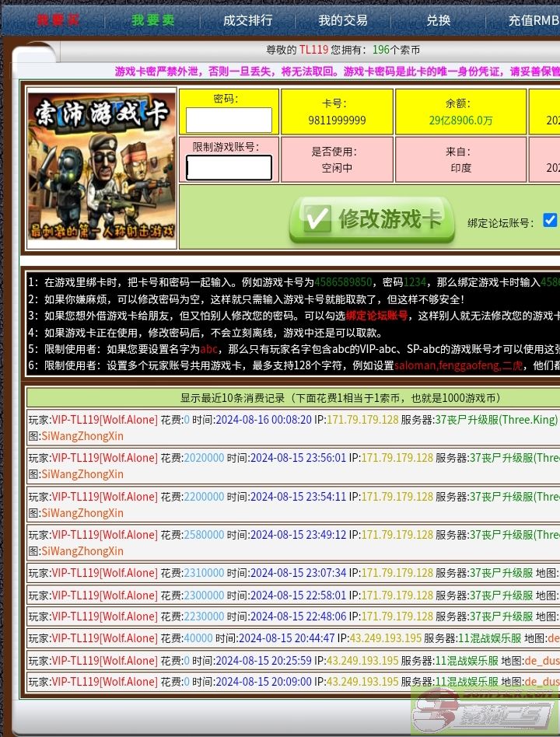Image resolution: width=560 pixels, height=737 pixels.
Task: Toggle the 绑定论坛账号 checkbox
Action: tap(550, 220)
